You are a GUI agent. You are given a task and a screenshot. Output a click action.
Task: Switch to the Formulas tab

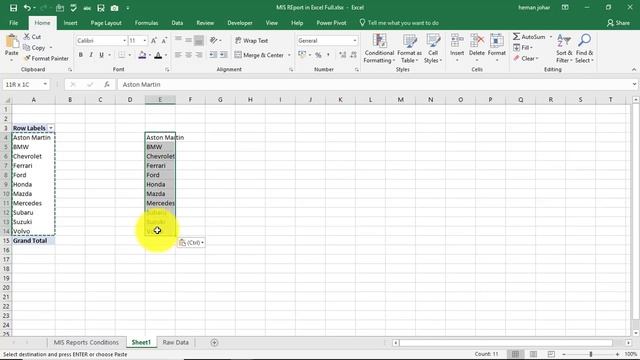point(146,23)
